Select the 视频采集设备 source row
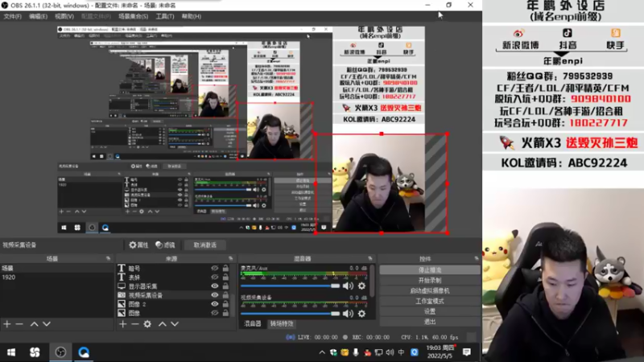This screenshot has height=362, width=644. click(x=173, y=295)
